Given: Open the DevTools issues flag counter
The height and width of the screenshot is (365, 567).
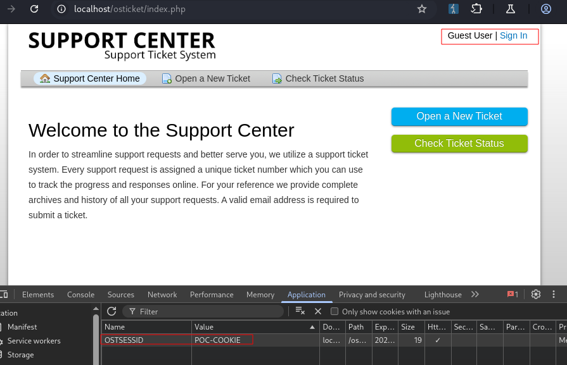Looking at the screenshot, I should (512, 294).
